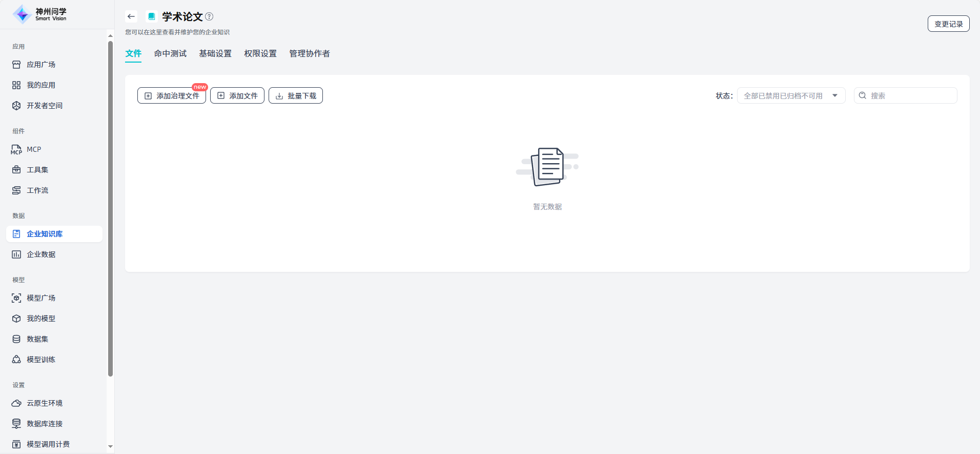Click the 添加治理文件 button
The width and height of the screenshot is (980, 454).
[x=172, y=96]
